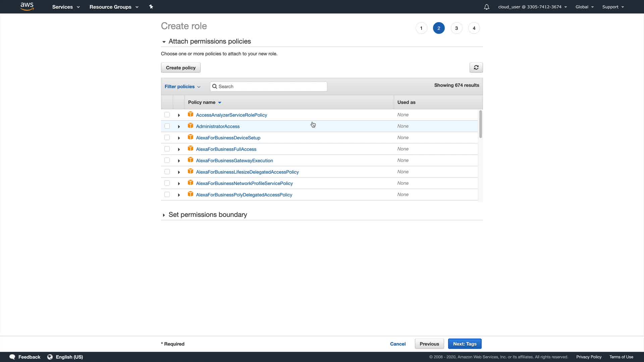The height and width of the screenshot is (362, 644).
Task: Open the AlexaForBusinessGatewayExecution policy link
Action: (234, 161)
